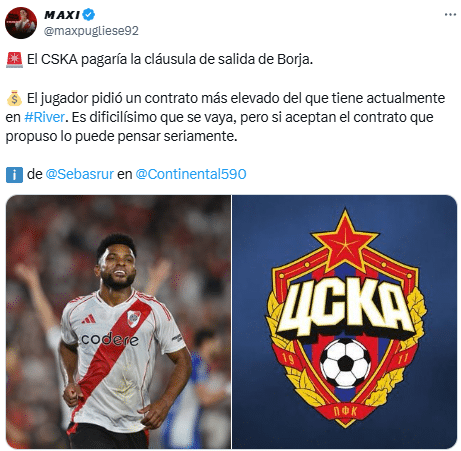Click the River Plate badge on the shirt
The height and width of the screenshot is (451, 461).
point(134,319)
